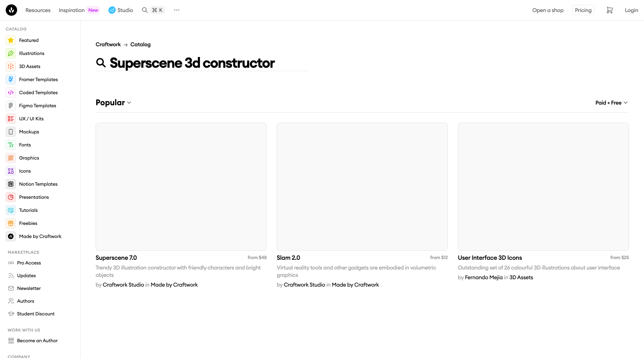
Task: Click the Login link
Action: (x=631, y=10)
